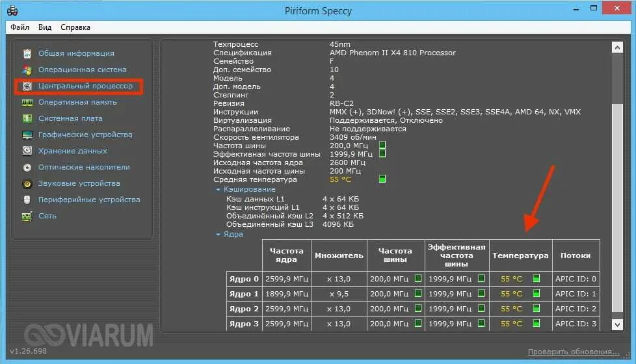This screenshot has height=364, width=636.
Task: Click the Периферийные устройства mouse icon
Action: 27,200
